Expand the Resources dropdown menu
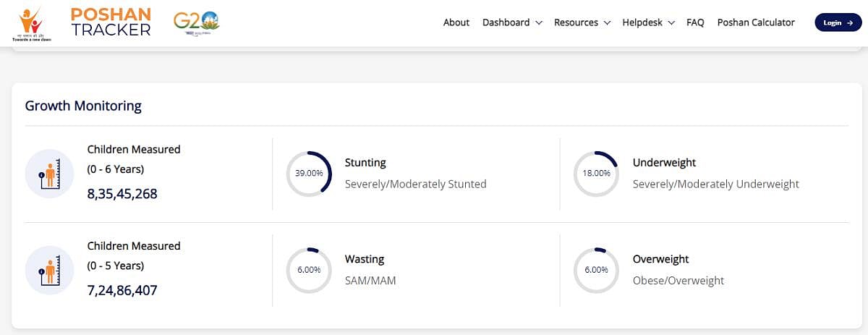 (582, 22)
